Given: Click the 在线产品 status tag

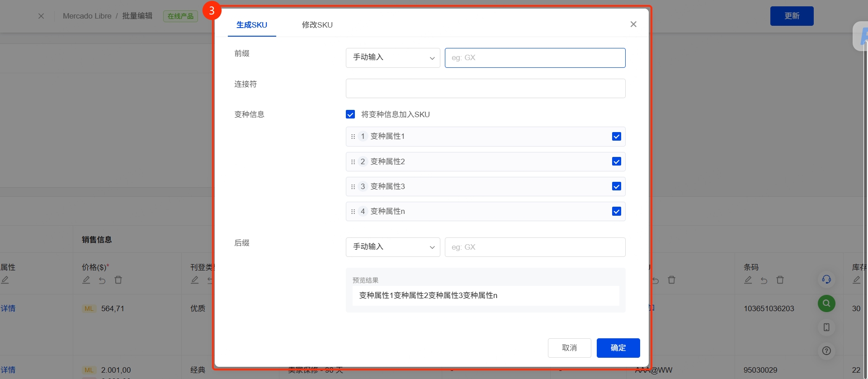Looking at the screenshot, I should (x=180, y=16).
